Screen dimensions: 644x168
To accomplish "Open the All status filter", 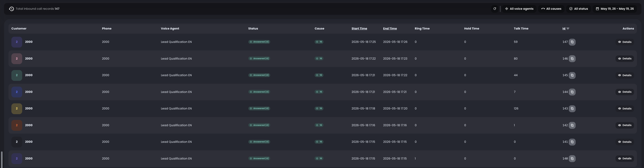I will 578,9.
